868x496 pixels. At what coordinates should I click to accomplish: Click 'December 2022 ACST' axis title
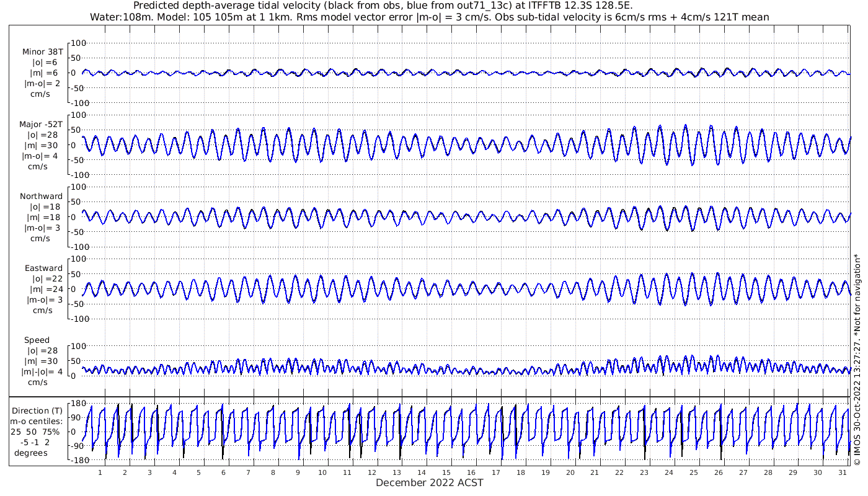[x=430, y=482]
